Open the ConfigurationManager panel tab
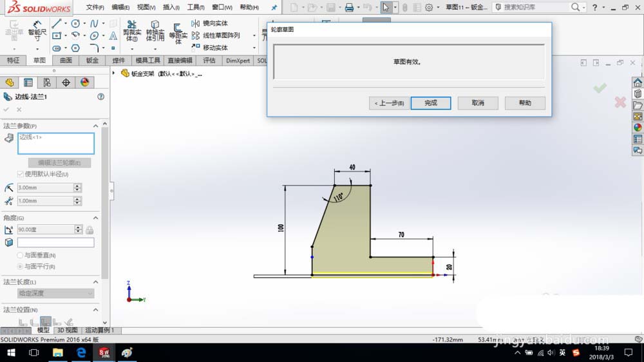Viewport: 644px width, 362px height. pyautogui.click(x=47, y=82)
